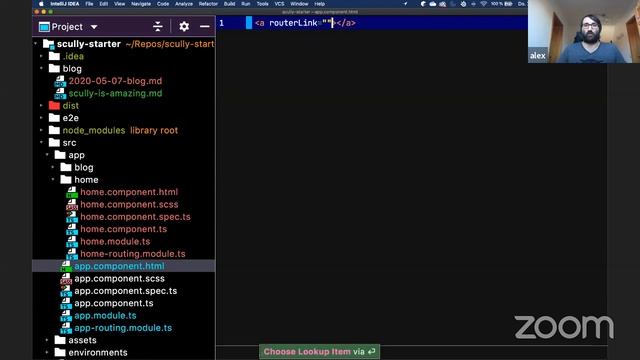The image size is (640, 360).
Task: Select home.component.spec.ts in the tree
Action: point(135,217)
